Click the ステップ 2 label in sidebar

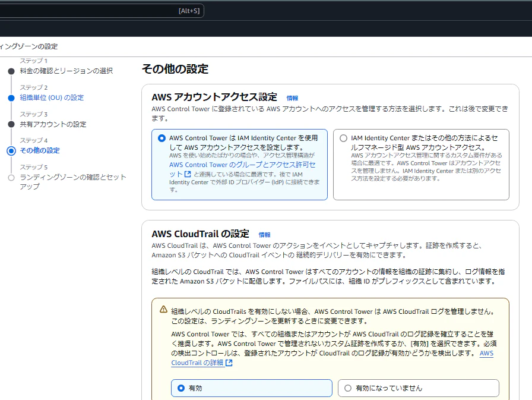(34, 87)
